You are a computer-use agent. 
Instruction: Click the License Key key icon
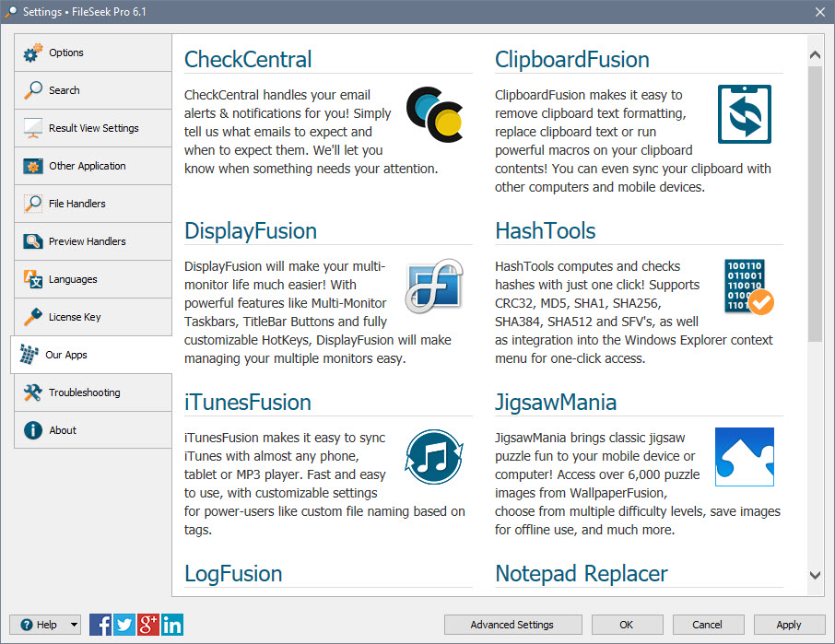coord(33,317)
